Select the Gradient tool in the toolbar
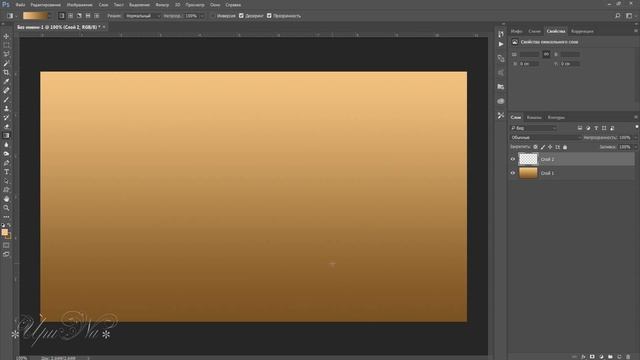 coord(6,136)
